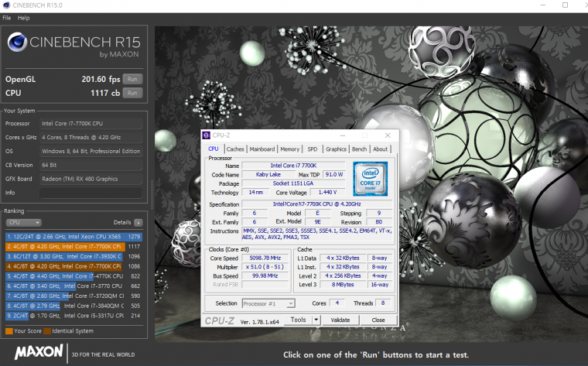The width and height of the screenshot is (588, 366).
Task: Click the processor Name field Intel Core i7 7700K
Action: click(x=294, y=166)
